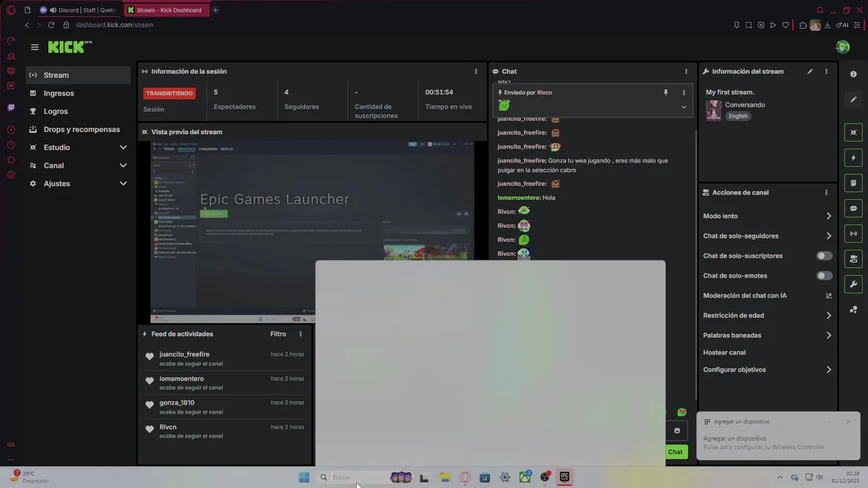This screenshot has height=488, width=868.
Task: Expand the pinned message chevron
Action: click(x=684, y=107)
